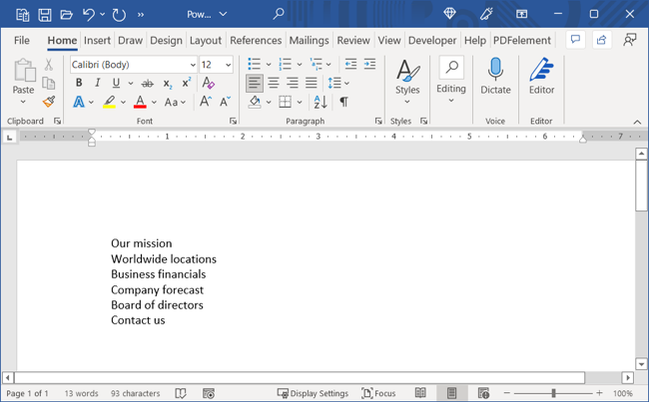Click the Redo icon

coord(119,15)
